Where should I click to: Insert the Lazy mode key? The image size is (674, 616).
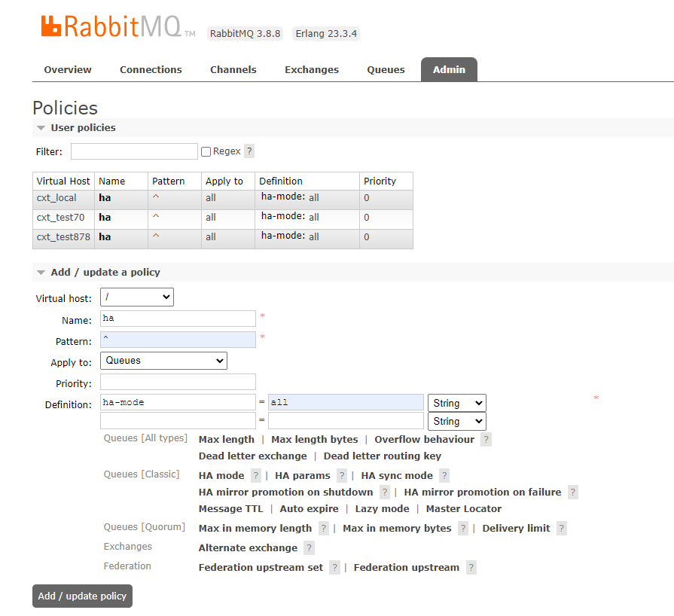tap(382, 508)
